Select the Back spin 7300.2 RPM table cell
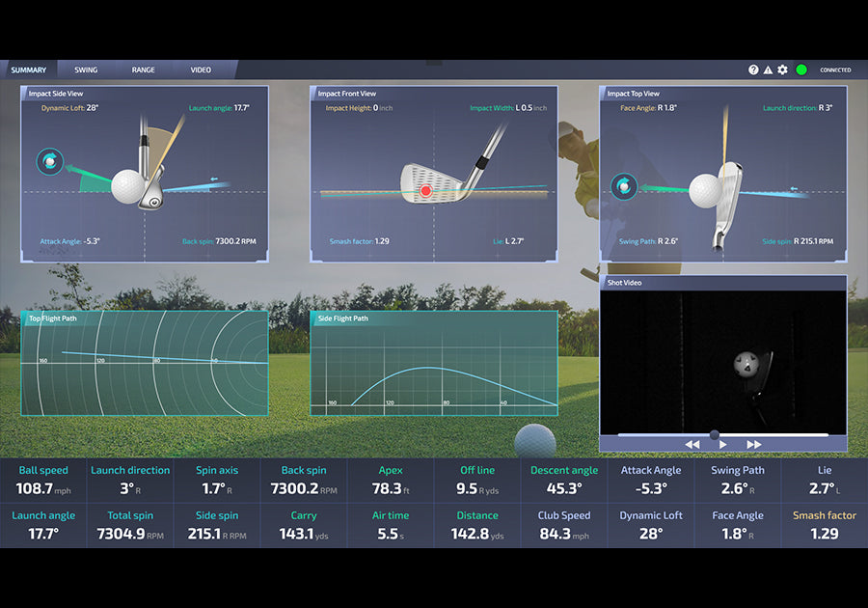Image resolution: width=868 pixels, height=608 pixels. tap(304, 480)
